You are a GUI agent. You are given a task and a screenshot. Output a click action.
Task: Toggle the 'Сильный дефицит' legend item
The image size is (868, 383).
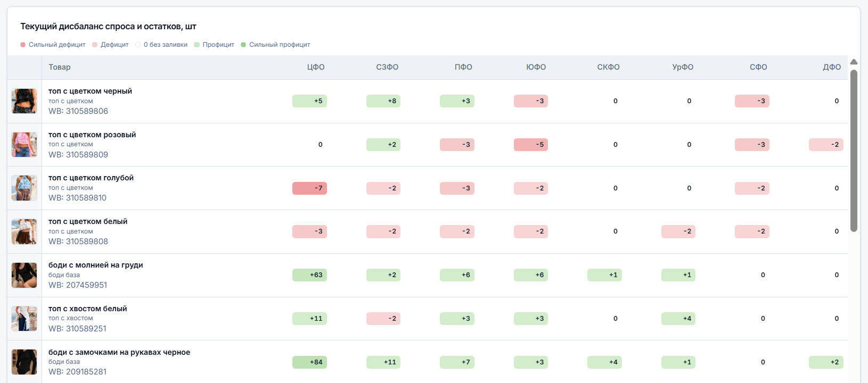point(53,45)
